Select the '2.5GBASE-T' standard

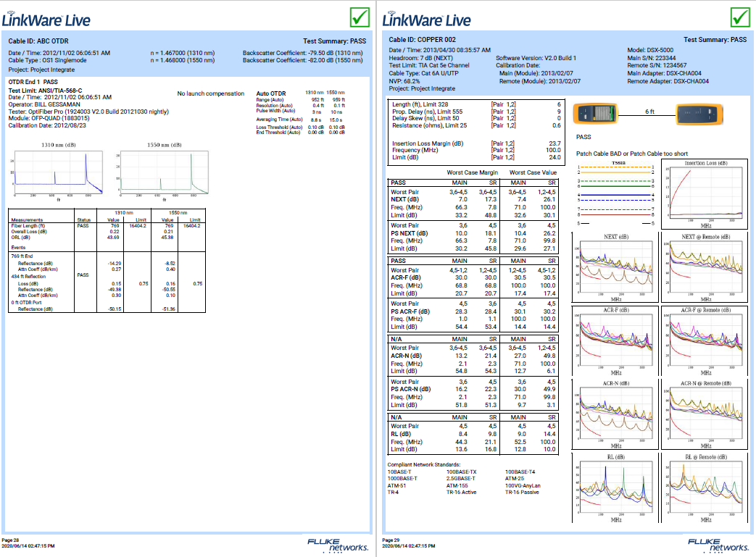click(460, 479)
